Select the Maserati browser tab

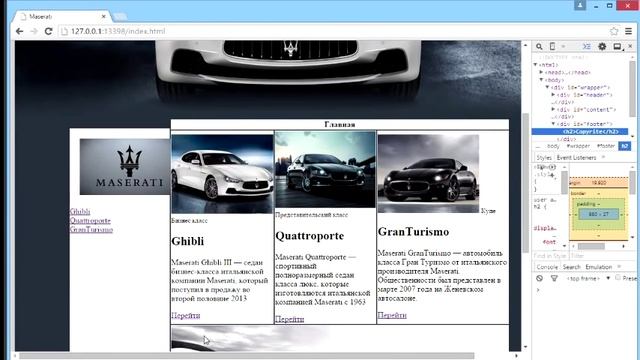(x=61, y=17)
